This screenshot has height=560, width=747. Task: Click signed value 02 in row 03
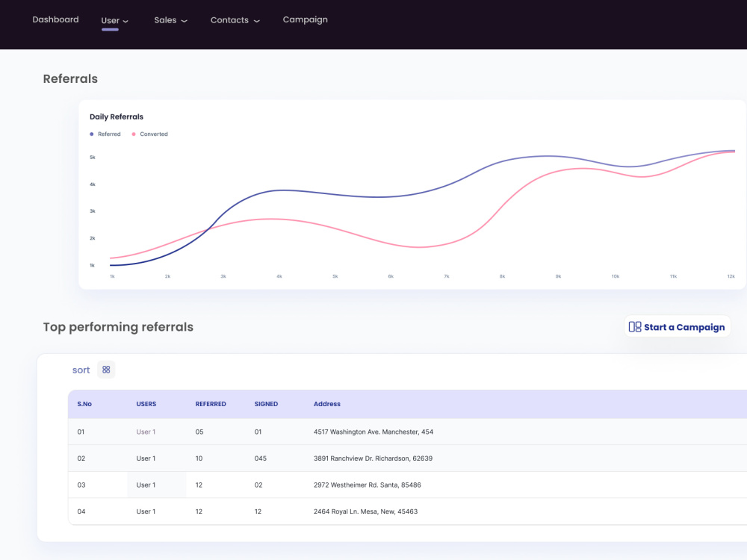click(x=258, y=485)
